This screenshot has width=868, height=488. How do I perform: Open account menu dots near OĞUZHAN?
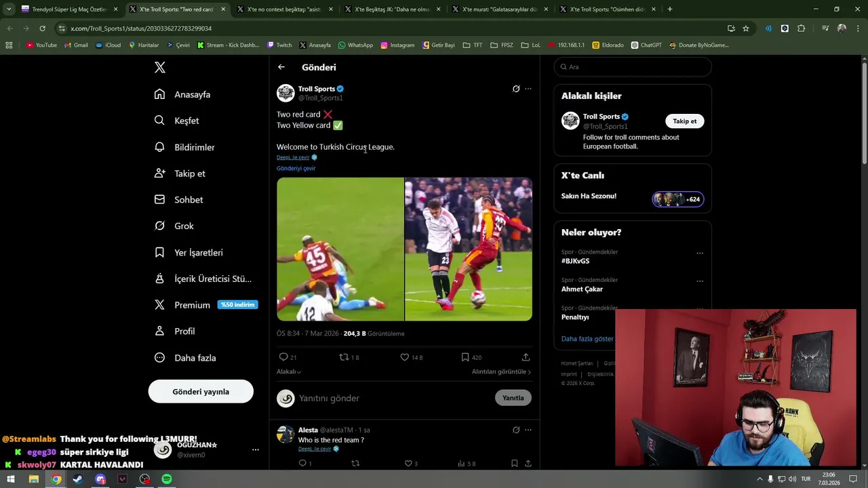(x=256, y=449)
